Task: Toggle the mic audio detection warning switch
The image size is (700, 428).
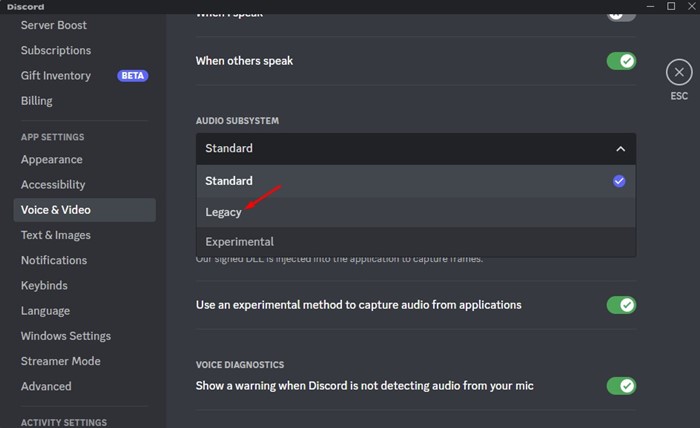Action: pyautogui.click(x=621, y=386)
